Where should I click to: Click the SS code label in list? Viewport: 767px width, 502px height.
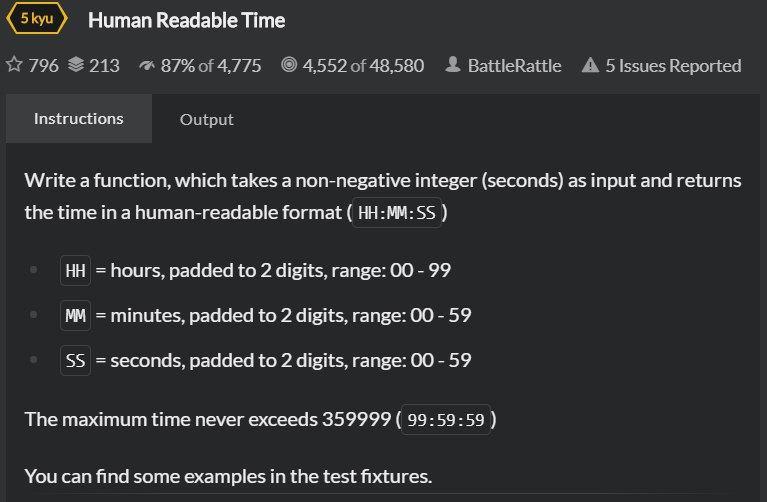[x=75, y=361]
